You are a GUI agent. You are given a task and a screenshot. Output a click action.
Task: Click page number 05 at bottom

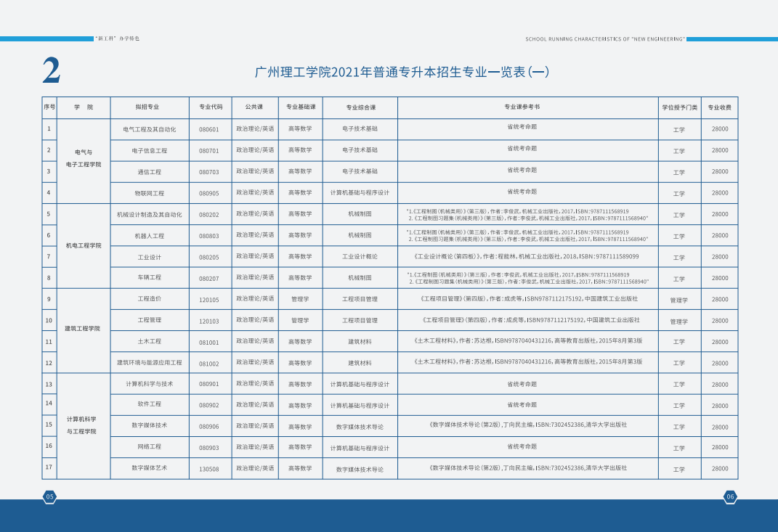click(49, 496)
